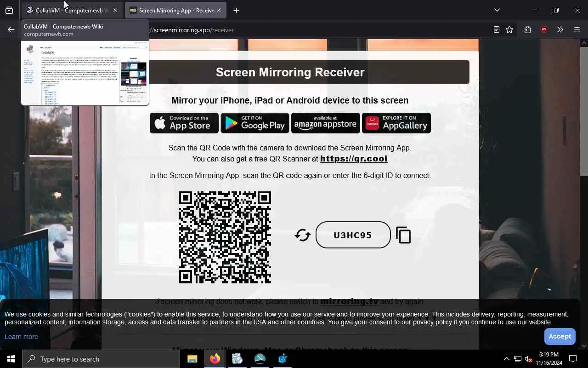Open the Google Play badge
Viewport: 588px width, 368px height.
click(255, 123)
